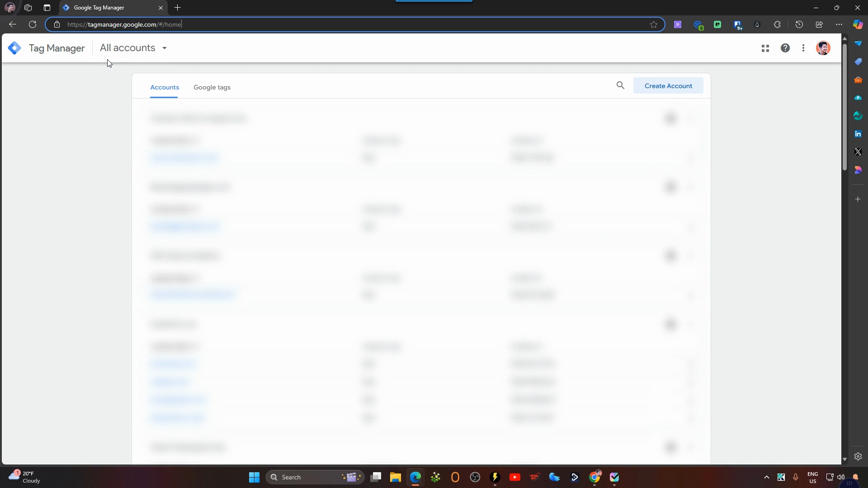Open OBS Studio from the taskbar

(x=475, y=477)
